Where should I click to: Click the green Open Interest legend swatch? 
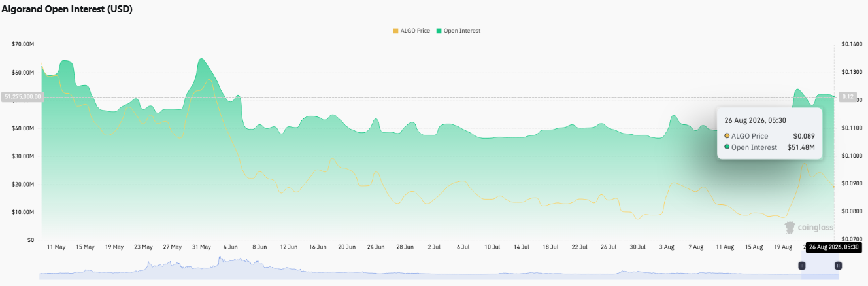coord(439,31)
